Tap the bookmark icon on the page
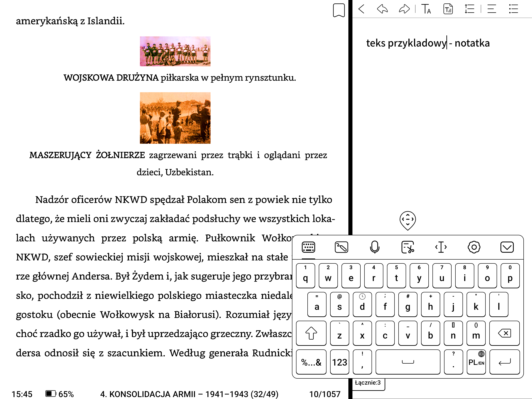The width and height of the screenshot is (532, 399). pos(339,10)
